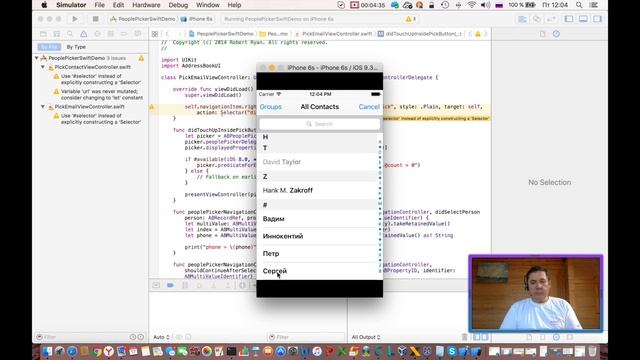Clear the console with the trash icon
Viewport: 640px width, 360px height.
coord(464,337)
